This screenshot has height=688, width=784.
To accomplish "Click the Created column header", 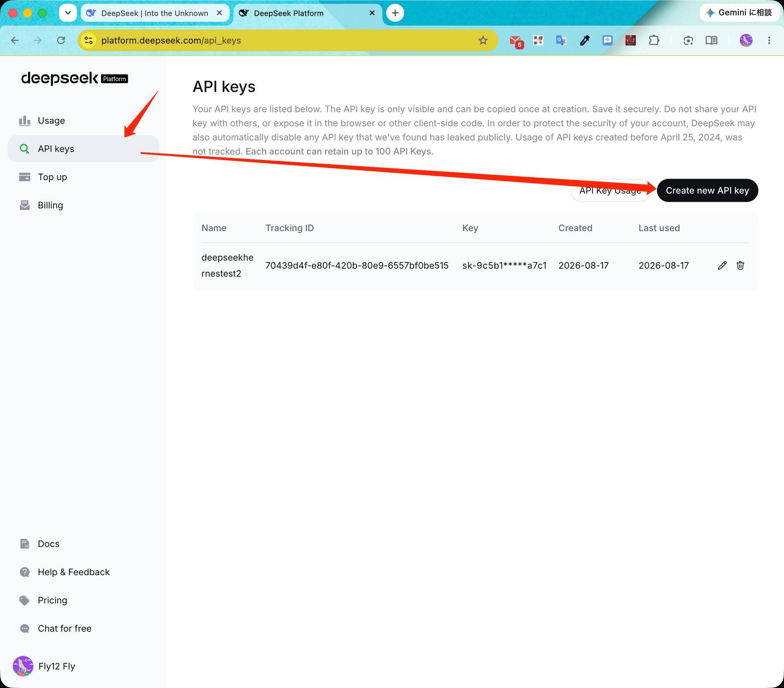I will tap(575, 228).
